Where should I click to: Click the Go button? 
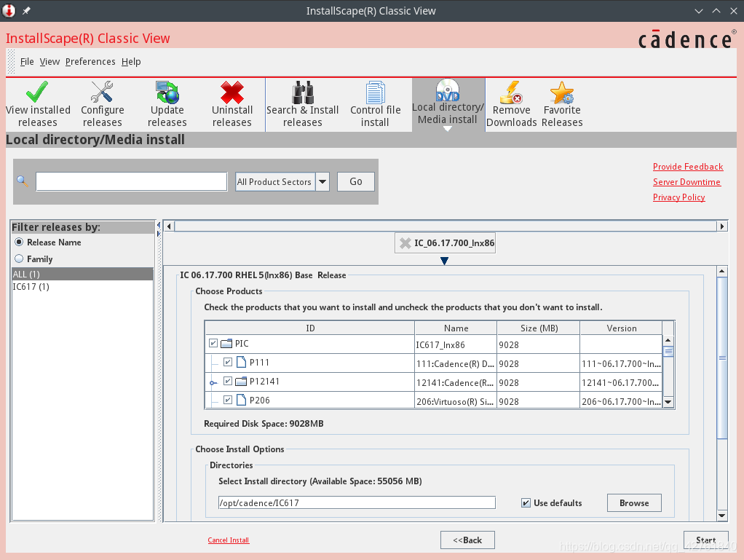356,182
